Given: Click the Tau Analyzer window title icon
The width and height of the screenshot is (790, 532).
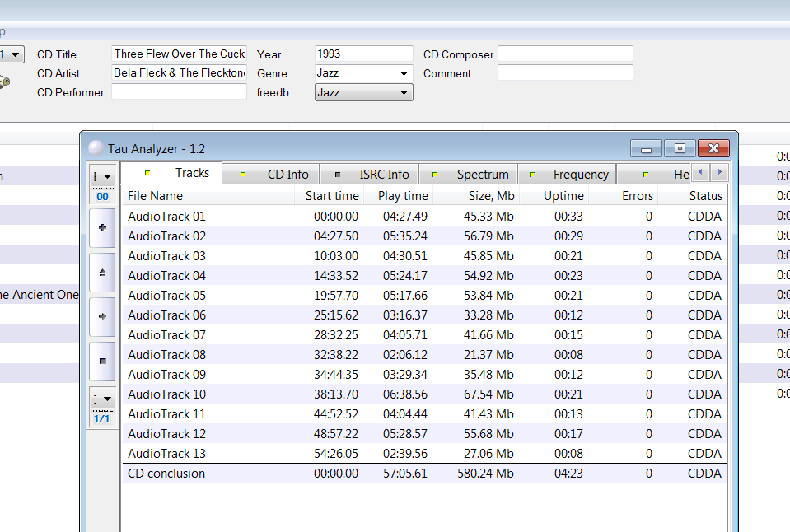Looking at the screenshot, I should (96, 148).
